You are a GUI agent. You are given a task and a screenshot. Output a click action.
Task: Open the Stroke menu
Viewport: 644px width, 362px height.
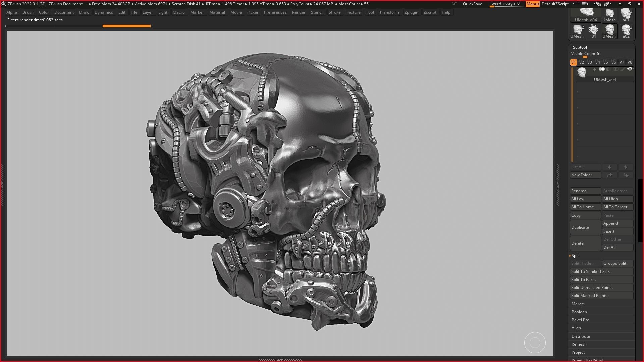[334, 12]
